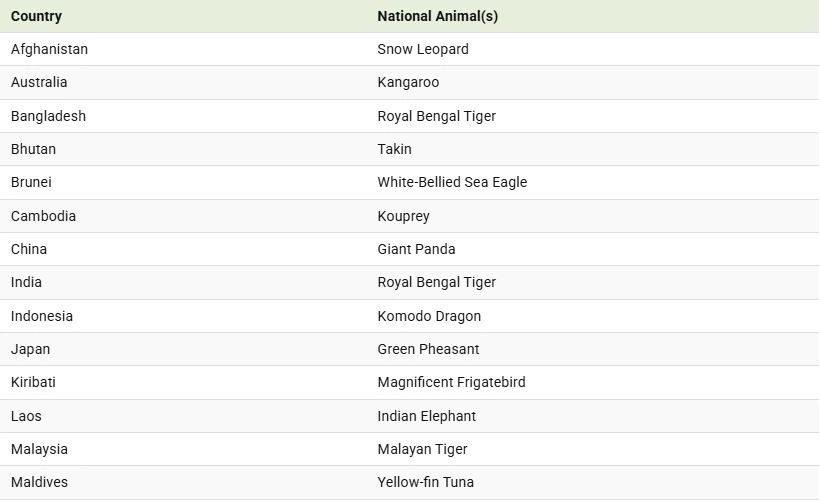Click the Kangaroo entry
This screenshot has height=502, width=820.
tap(408, 82)
